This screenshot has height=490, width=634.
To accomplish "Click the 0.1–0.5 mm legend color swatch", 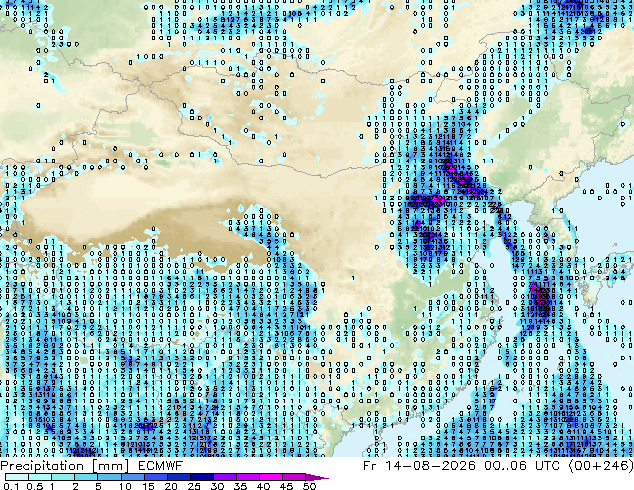I will coord(17,477).
